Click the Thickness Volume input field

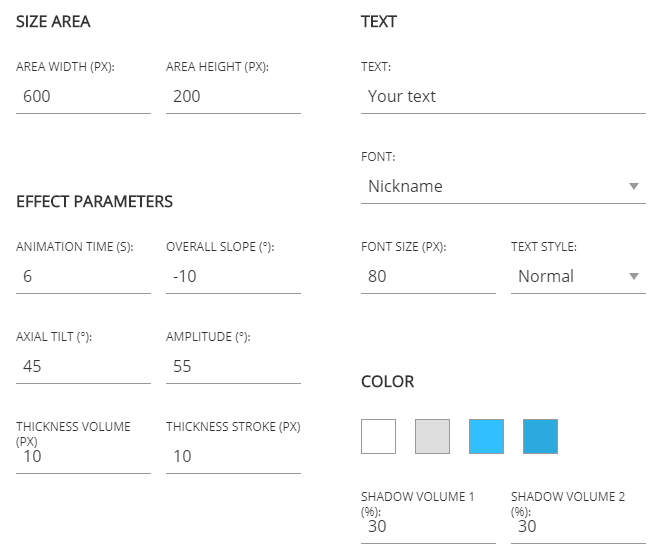pos(83,457)
